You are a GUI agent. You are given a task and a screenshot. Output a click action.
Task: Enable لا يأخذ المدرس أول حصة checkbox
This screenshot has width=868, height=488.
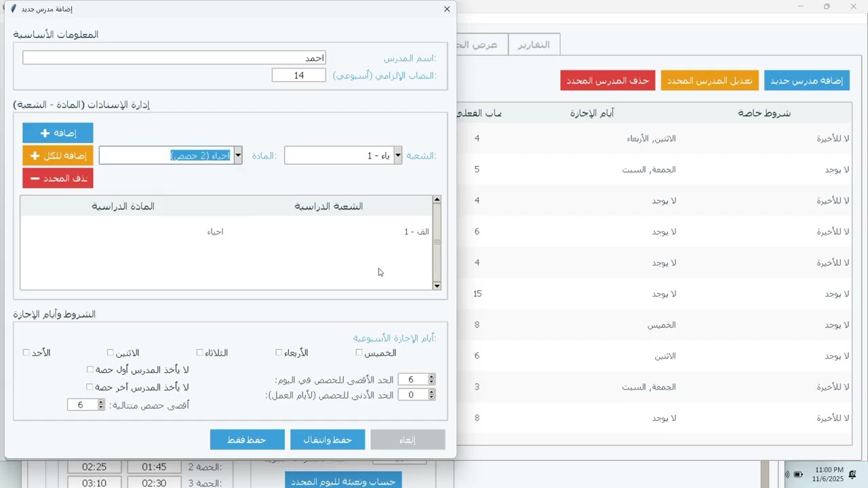pyautogui.click(x=90, y=369)
